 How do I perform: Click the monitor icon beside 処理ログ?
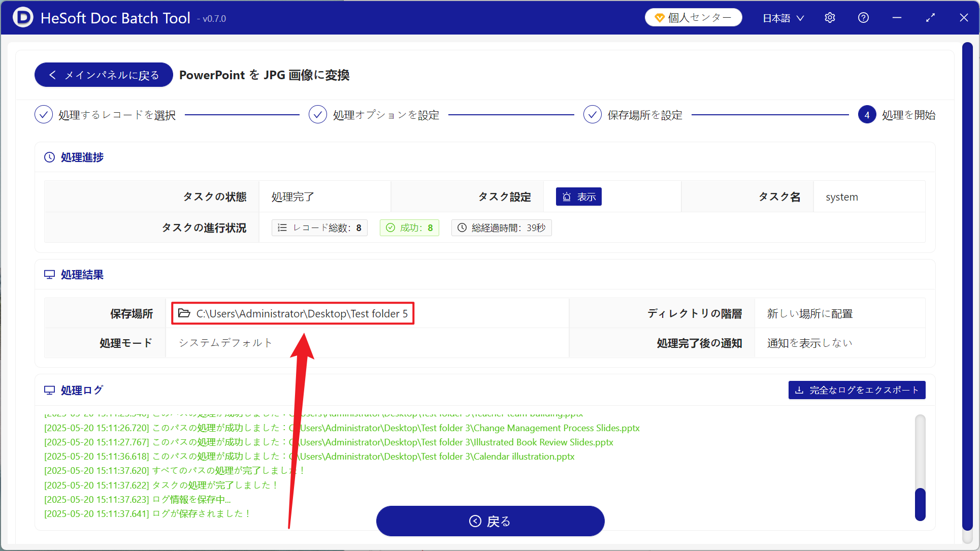pos(49,390)
